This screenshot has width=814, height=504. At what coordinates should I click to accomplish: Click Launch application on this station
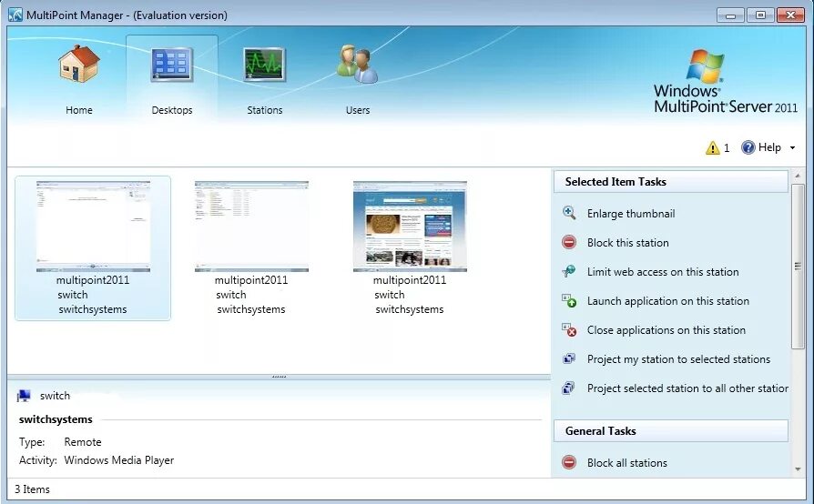[x=668, y=301]
